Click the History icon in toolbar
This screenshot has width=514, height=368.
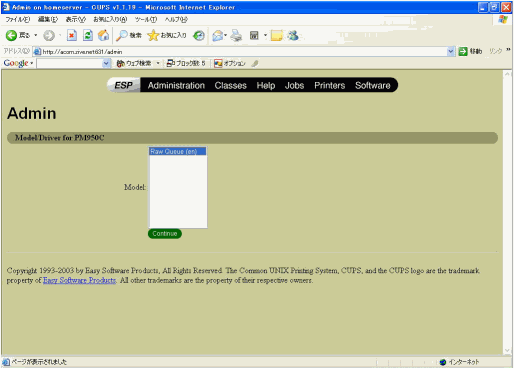pyautogui.click(x=199, y=35)
